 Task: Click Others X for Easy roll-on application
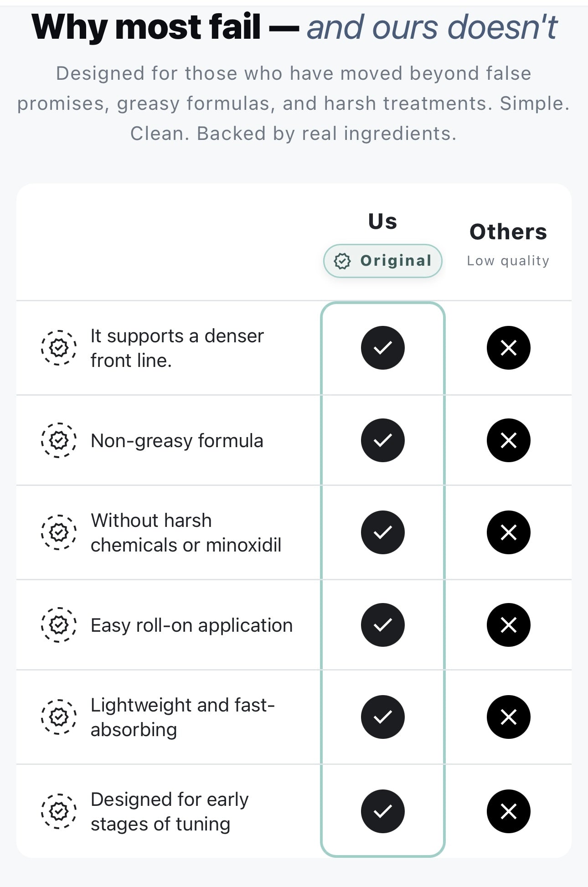click(508, 625)
